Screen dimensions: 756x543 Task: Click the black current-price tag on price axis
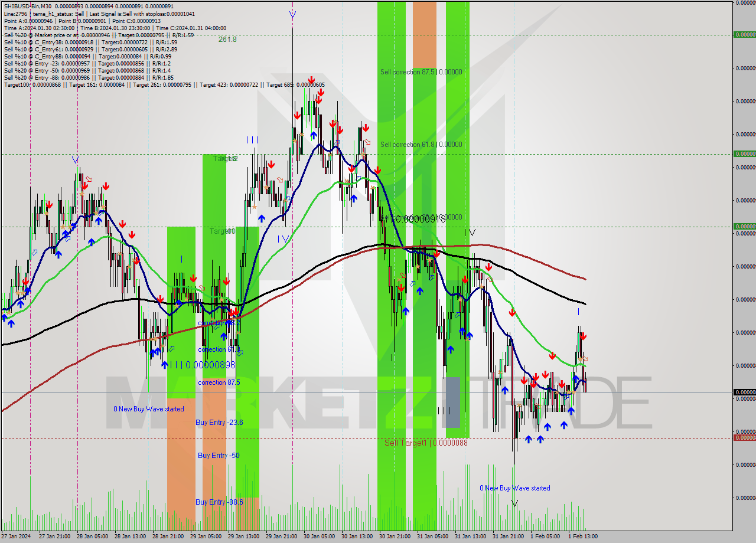coord(744,392)
